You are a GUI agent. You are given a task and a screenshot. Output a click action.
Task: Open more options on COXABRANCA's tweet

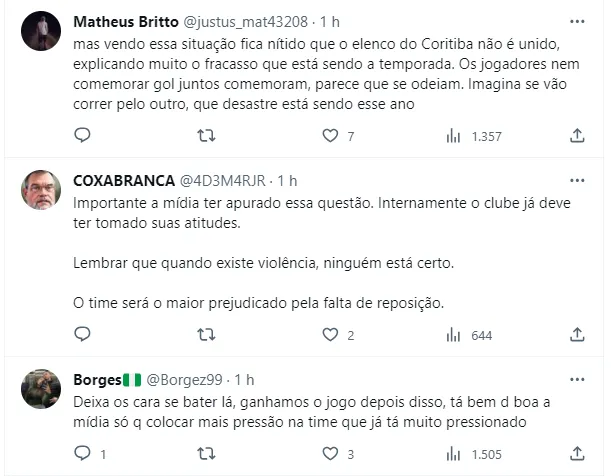577,180
